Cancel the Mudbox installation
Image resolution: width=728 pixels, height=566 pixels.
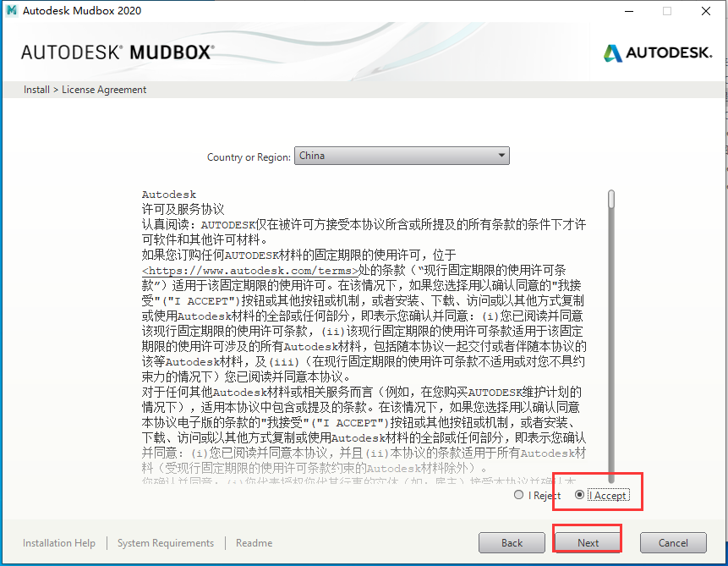(x=673, y=543)
